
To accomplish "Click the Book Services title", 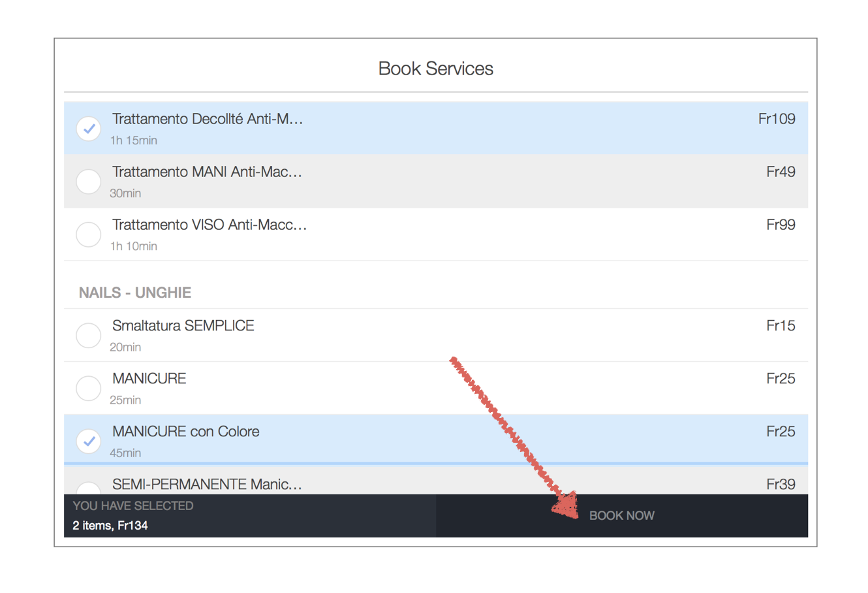I will [435, 69].
